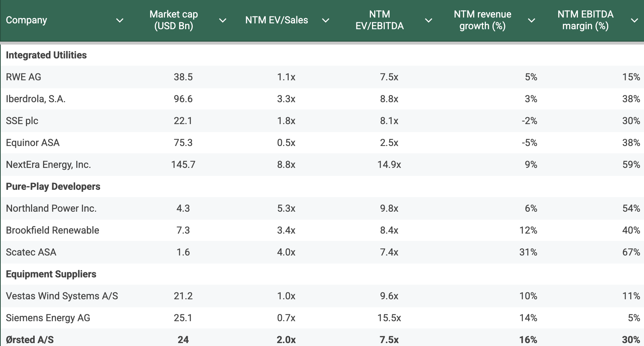The image size is (644, 346).
Task: Click Siemens Energy EV/Sales 0.7x
Action: tap(286, 318)
